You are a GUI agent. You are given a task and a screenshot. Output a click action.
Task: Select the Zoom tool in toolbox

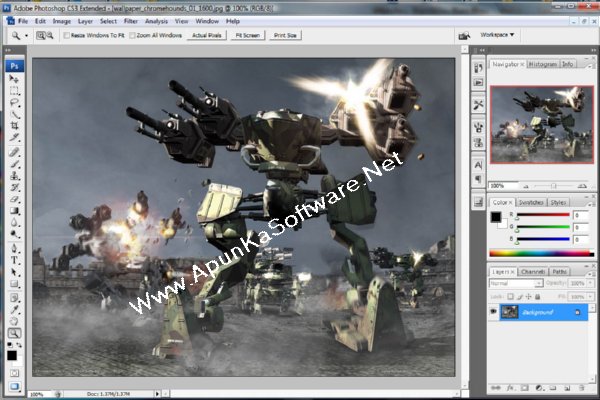point(14,333)
